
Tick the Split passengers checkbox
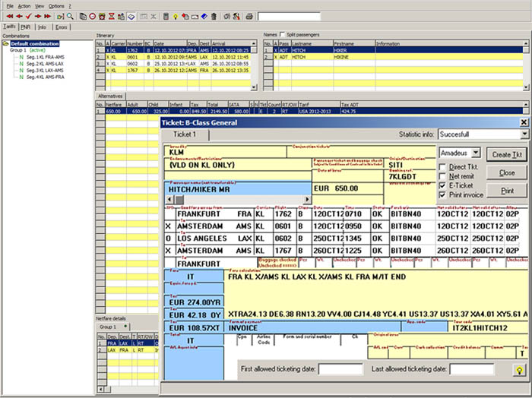coord(283,36)
